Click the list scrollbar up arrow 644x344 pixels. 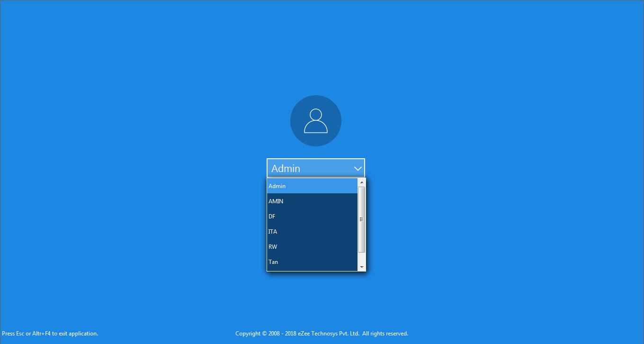362,182
